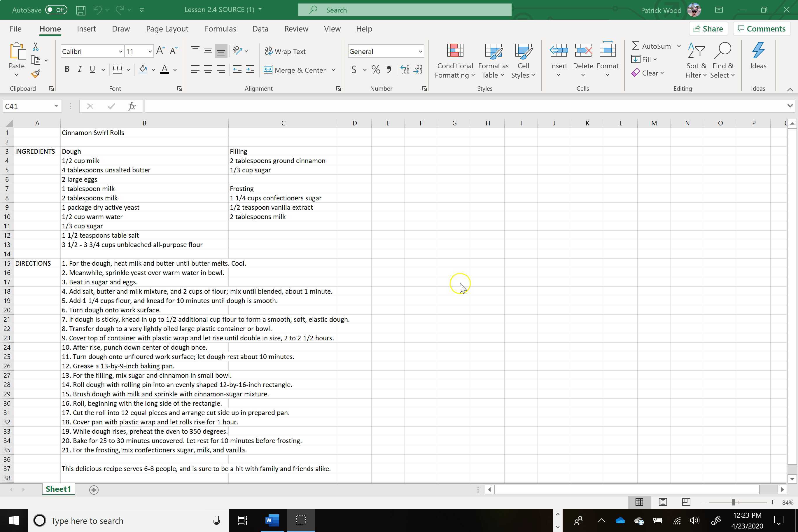Click the Word icon in the taskbar
The height and width of the screenshot is (532, 798).
tap(272, 520)
